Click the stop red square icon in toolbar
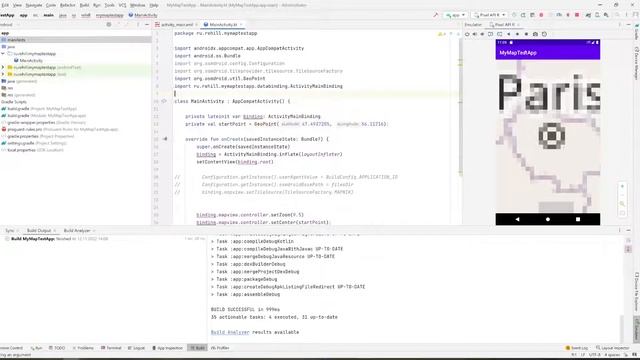 coord(577,15)
